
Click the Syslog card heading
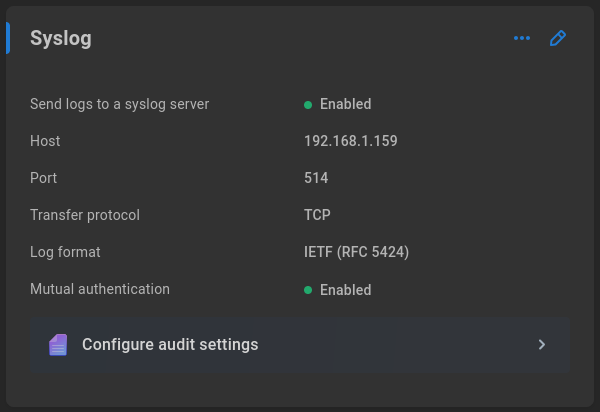click(x=61, y=38)
